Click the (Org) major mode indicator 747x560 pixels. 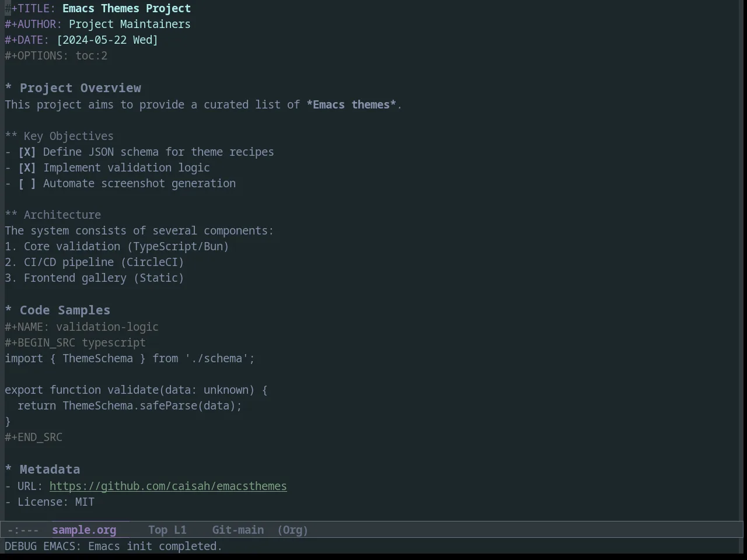292,530
